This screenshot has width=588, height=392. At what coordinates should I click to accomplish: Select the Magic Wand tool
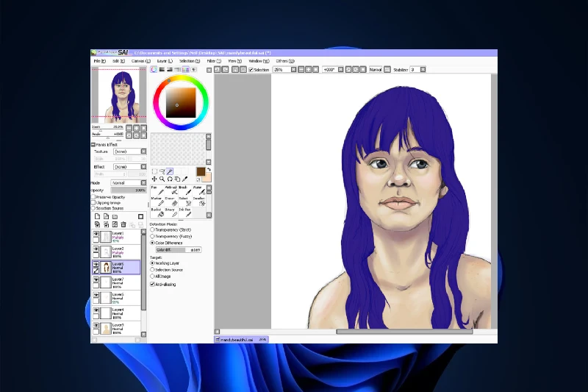pos(170,171)
